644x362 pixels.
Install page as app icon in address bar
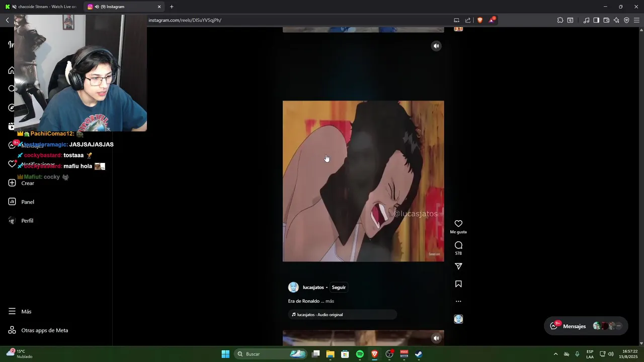456,20
